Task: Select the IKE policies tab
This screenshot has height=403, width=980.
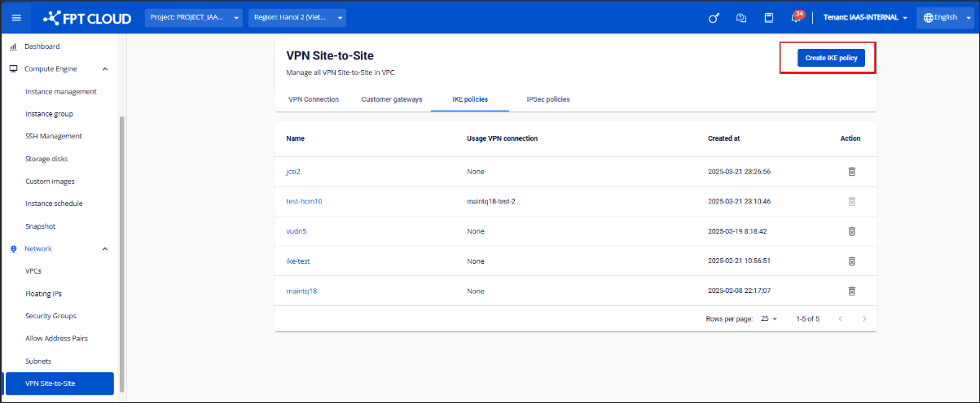Action: point(470,99)
